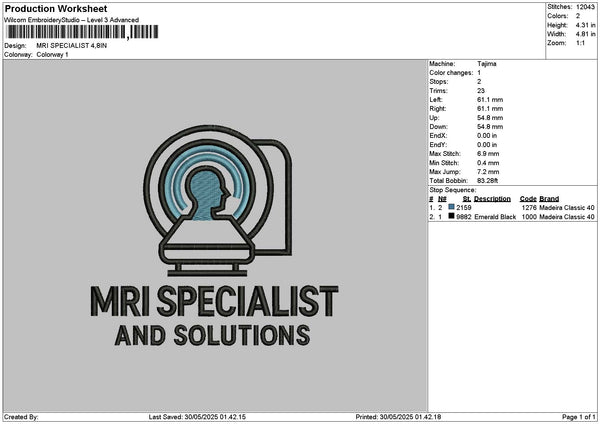
Task: Click the Machine value 'Tajima'
Action: coord(487,64)
